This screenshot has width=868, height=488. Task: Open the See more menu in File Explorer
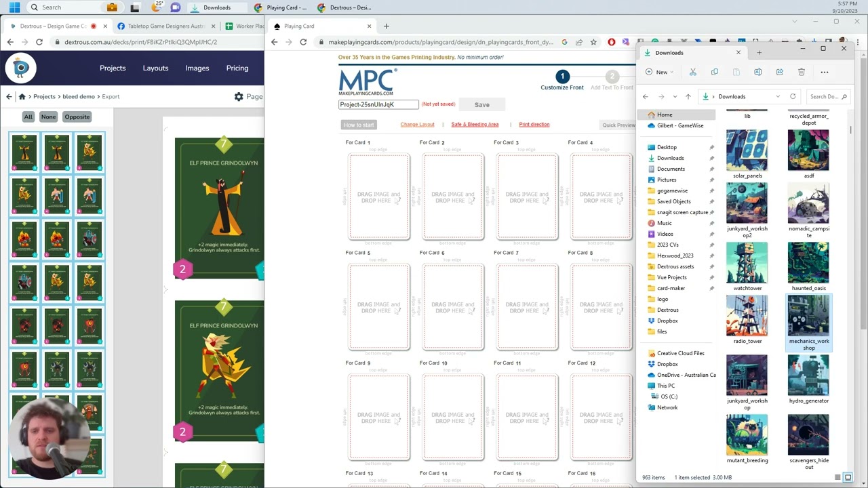tap(825, 72)
